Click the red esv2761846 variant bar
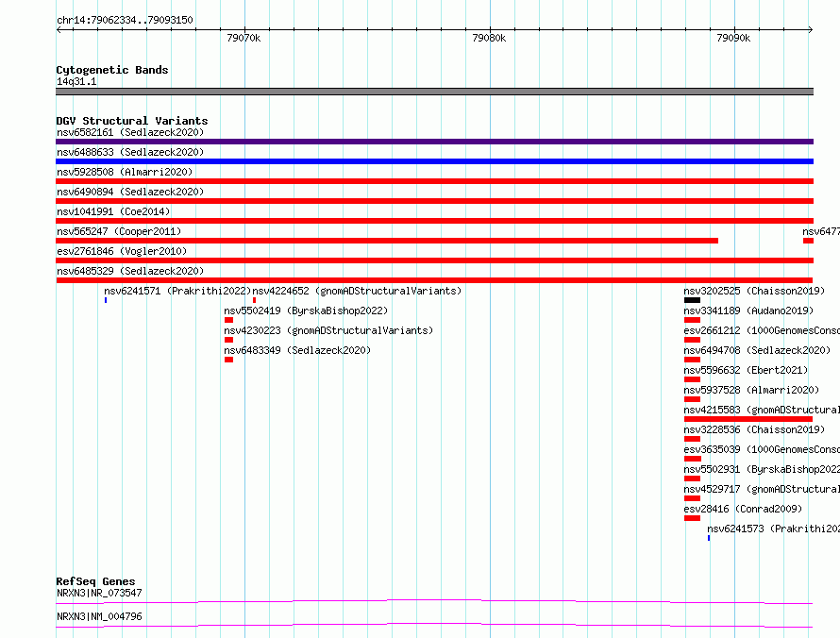 (x=434, y=260)
